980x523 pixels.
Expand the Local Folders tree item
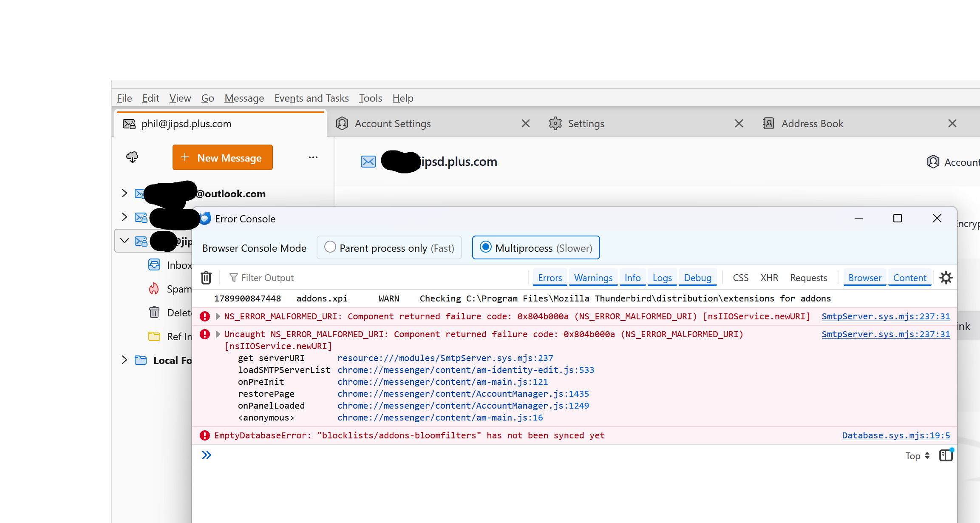tap(124, 360)
